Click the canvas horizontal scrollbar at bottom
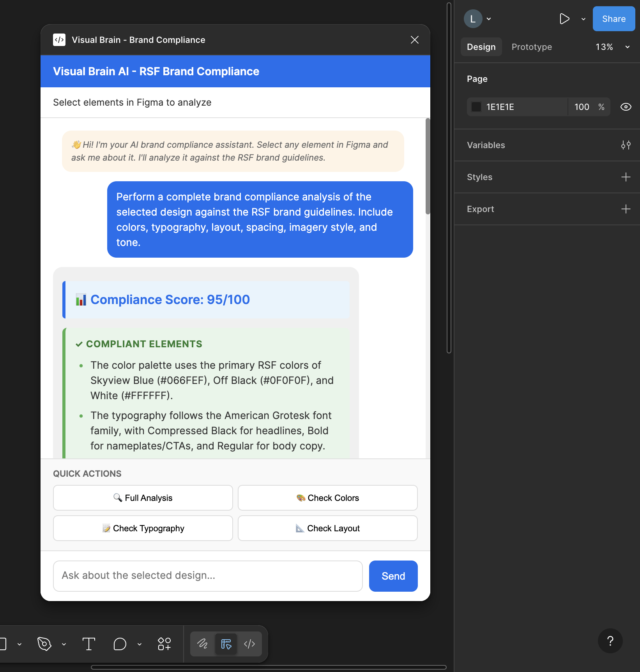The image size is (640, 672). point(269,667)
